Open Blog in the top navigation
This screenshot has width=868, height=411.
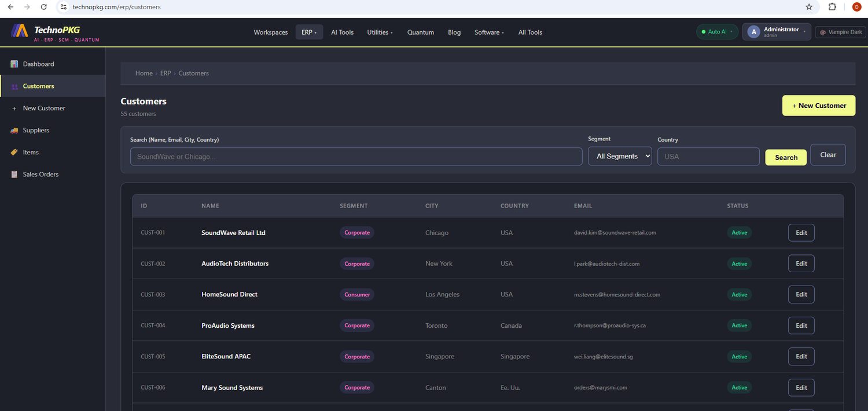(x=454, y=32)
